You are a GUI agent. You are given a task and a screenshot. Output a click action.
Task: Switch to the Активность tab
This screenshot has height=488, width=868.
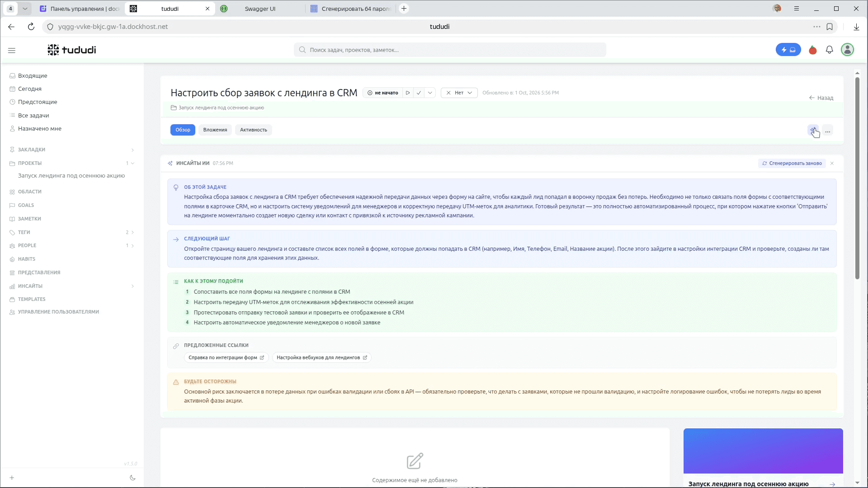pos(254,130)
